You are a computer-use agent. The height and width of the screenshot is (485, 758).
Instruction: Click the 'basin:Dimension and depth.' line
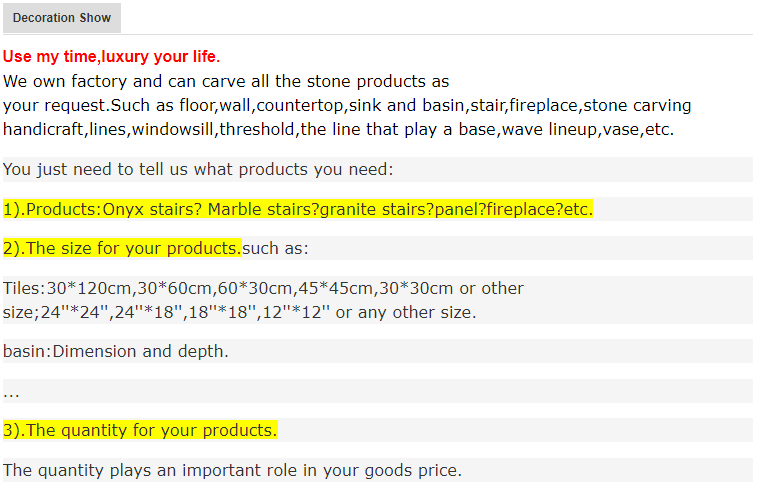[116, 351]
